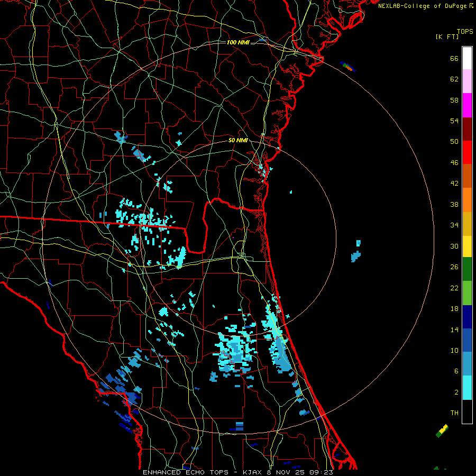Select the 100 NMI range ring label

tap(238, 42)
